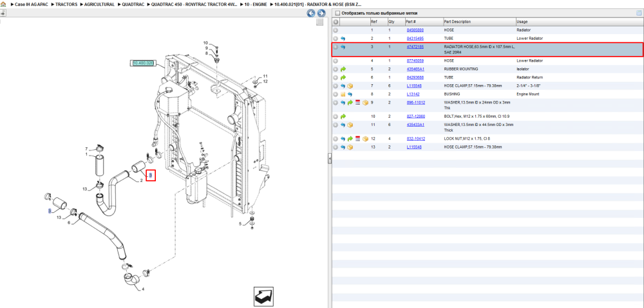The width and height of the screenshot is (644, 308).
Task: Toggle selection circle for ref 13 HOSE CLAMP
Action: (336, 147)
